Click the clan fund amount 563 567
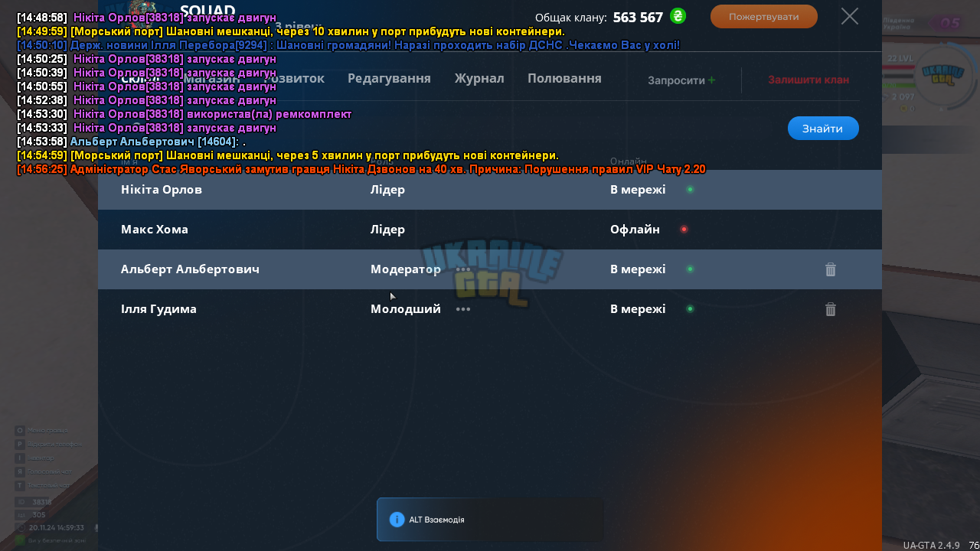 point(638,18)
